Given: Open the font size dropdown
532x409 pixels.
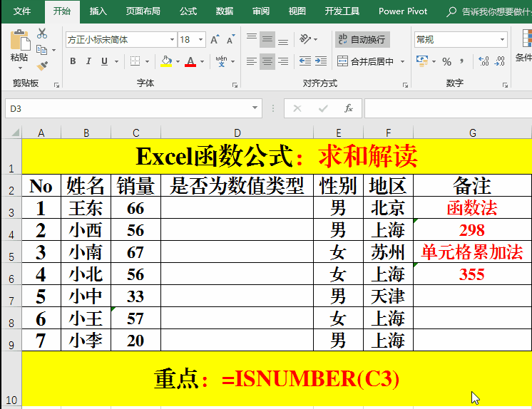Looking at the screenshot, I should 201,40.
